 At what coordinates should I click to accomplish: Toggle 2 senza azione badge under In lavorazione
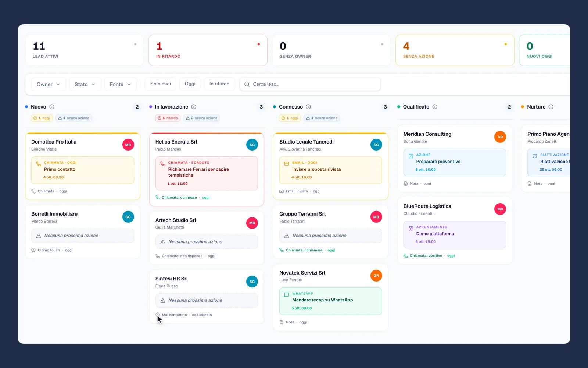pyautogui.click(x=202, y=118)
